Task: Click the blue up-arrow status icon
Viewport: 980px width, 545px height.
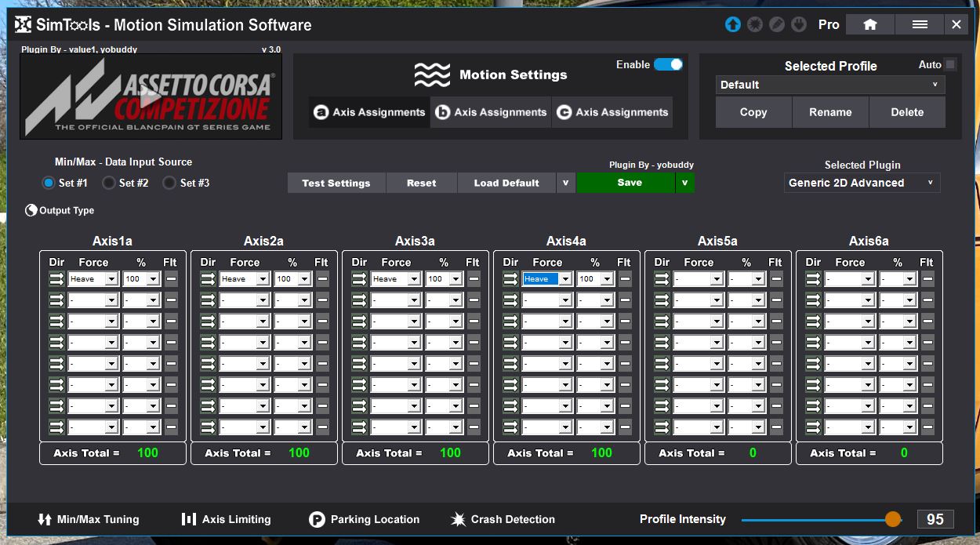Action: [733, 24]
